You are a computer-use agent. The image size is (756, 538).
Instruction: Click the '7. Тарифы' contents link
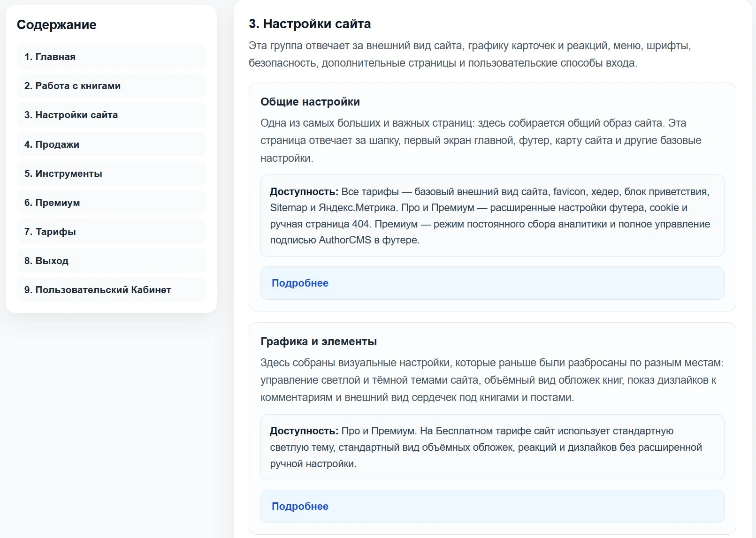coord(111,232)
